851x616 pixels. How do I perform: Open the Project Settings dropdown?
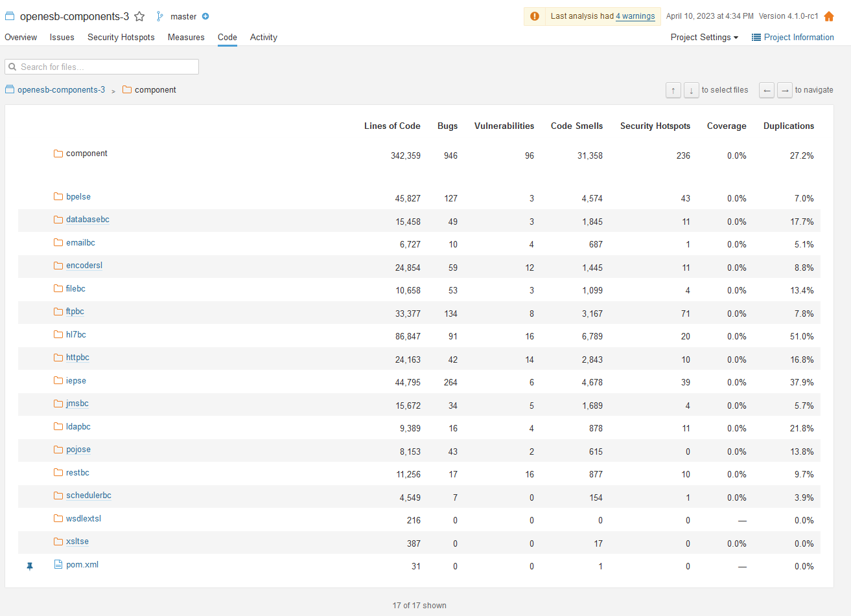tap(705, 37)
